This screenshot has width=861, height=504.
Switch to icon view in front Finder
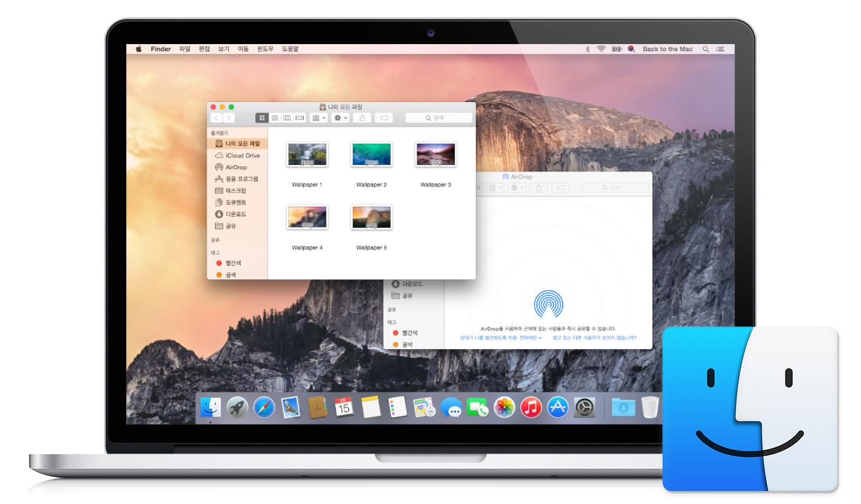click(262, 118)
